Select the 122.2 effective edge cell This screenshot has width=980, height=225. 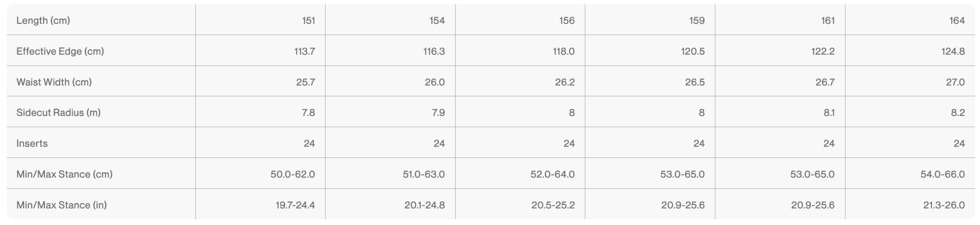pyautogui.click(x=822, y=51)
